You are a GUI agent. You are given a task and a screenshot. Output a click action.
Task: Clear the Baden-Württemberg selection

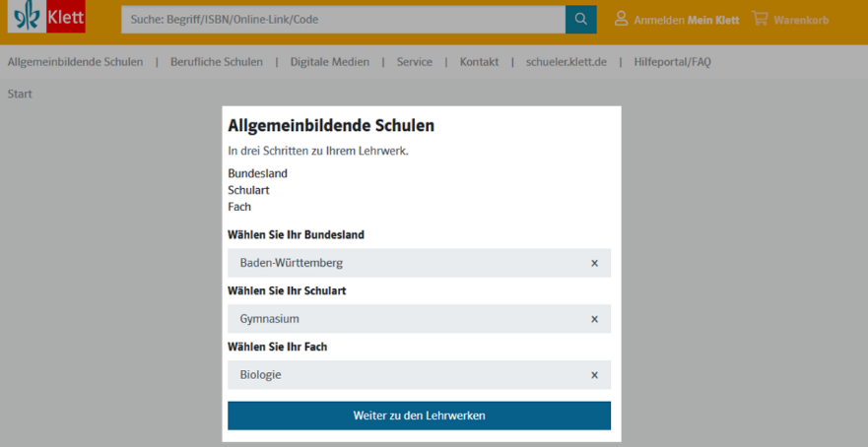click(x=594, y=263)
